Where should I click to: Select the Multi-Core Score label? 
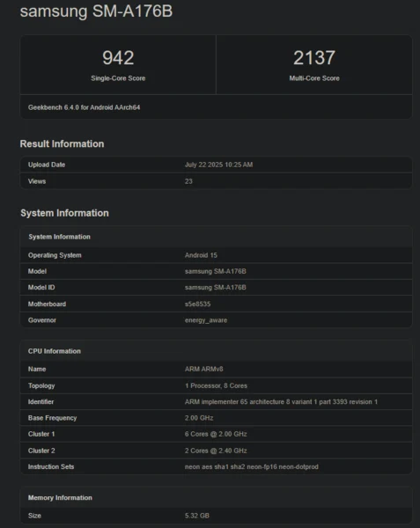(x=314, y=78)
